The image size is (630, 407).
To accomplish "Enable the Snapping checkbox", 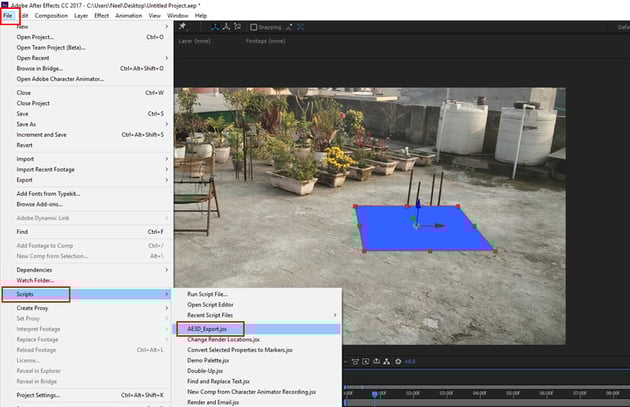I will coord(254,27).
